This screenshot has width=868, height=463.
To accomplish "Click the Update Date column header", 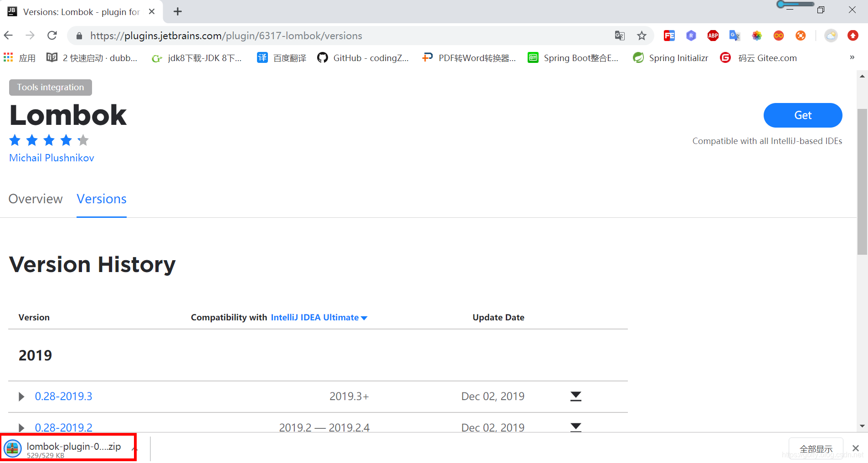I will (x=498, y=317).
